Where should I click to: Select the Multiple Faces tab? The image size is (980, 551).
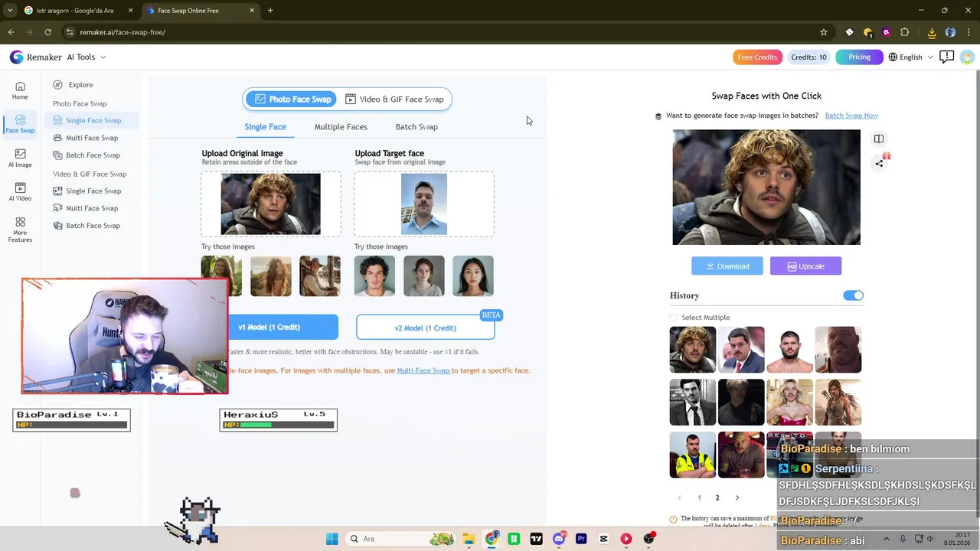(x=341, y=127)
